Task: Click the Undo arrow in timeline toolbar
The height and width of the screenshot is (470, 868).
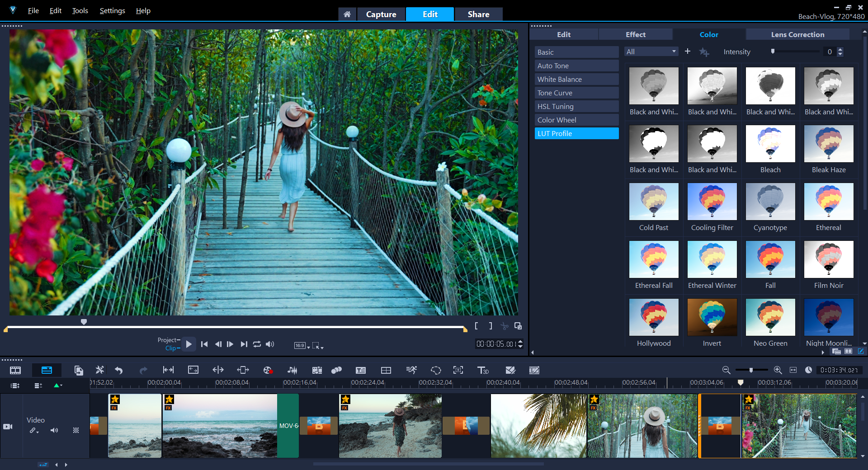Action: point(119,370)
